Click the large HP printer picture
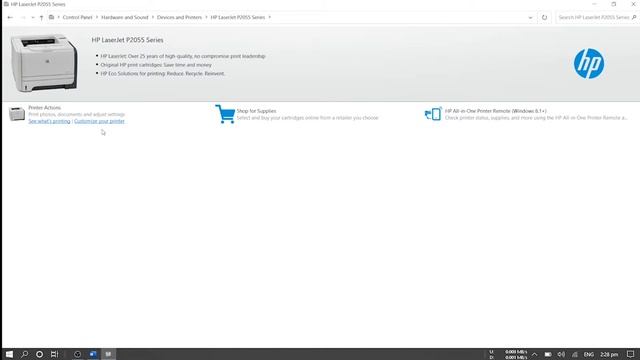640x360 pixels. tap(44, 63)
